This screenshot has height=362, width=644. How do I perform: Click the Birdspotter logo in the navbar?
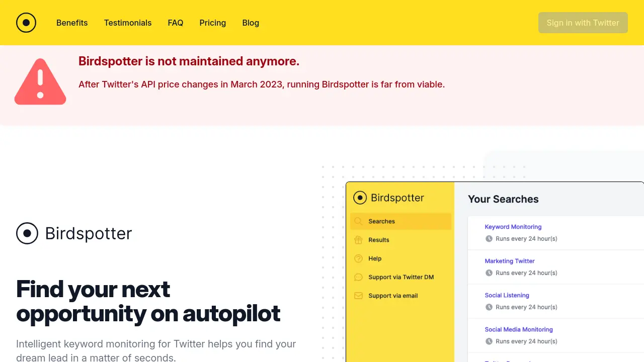26,23
